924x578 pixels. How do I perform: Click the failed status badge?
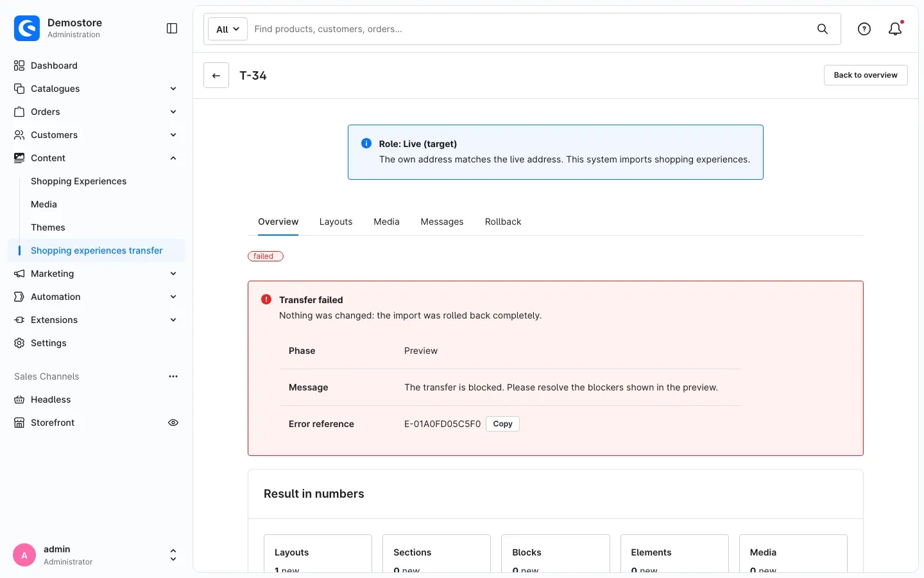[266, 256]
